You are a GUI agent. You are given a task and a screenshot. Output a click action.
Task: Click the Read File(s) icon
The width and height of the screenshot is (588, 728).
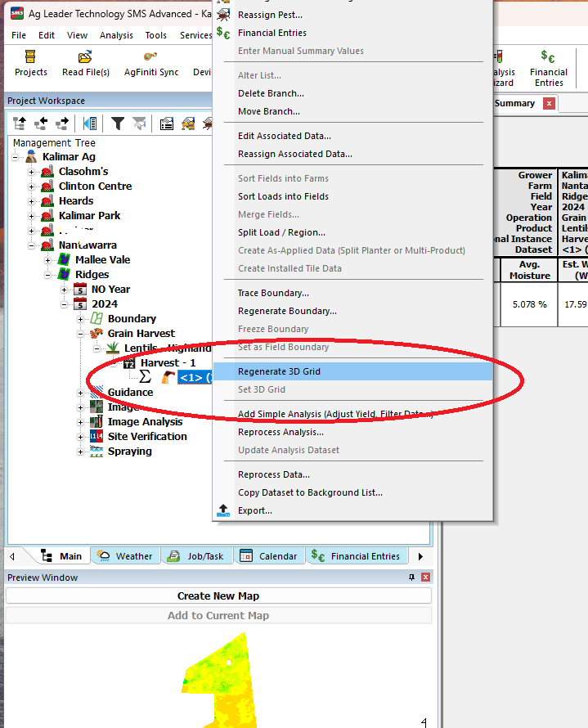tap(85, 56)
